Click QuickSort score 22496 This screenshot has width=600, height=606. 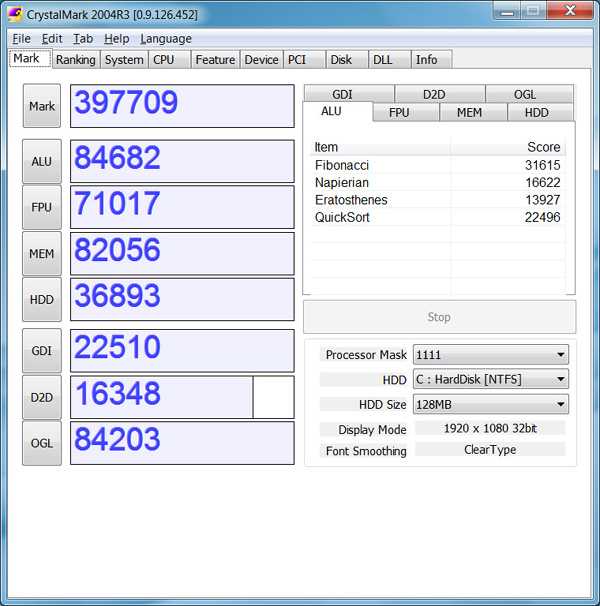point(542,217)
